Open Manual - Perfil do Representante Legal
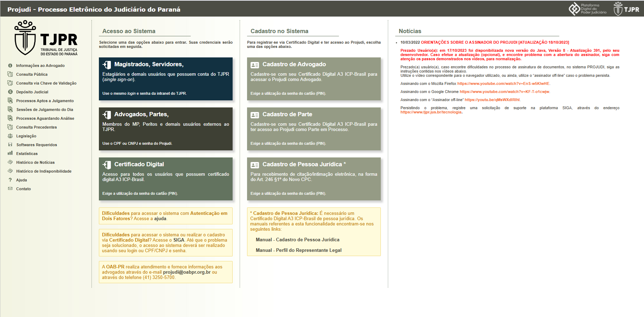Viewport: 644px width, 317px height. click(x=299, y=250)
